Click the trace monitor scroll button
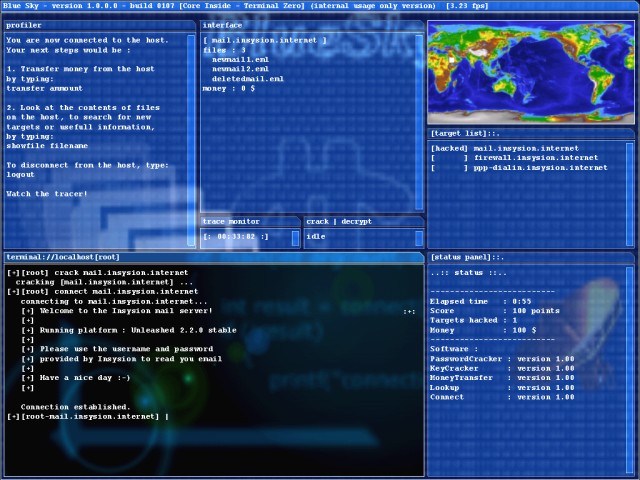The image size is (640, 480). click(x=296, y=238)
